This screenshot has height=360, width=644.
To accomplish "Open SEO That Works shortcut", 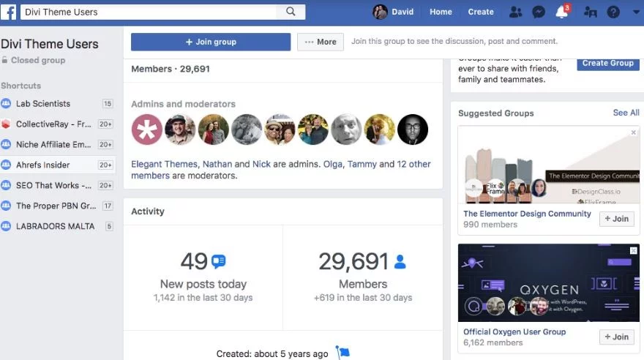I will 54,186.
